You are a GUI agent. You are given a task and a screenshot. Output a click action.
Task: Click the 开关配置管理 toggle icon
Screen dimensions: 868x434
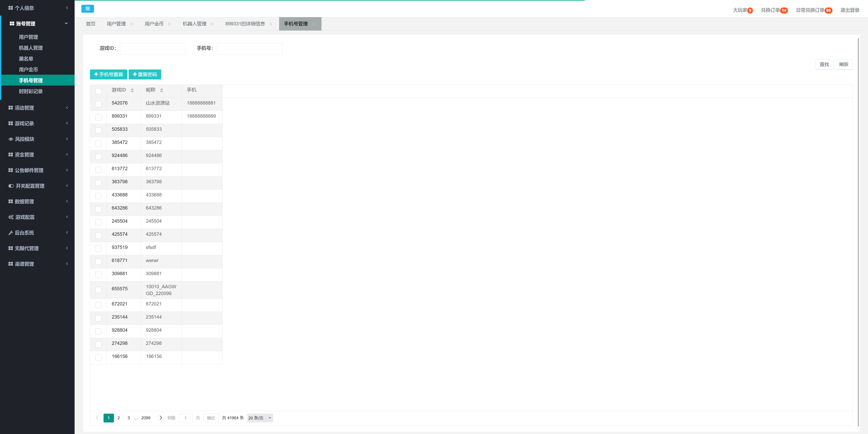(x=11, y=186)
